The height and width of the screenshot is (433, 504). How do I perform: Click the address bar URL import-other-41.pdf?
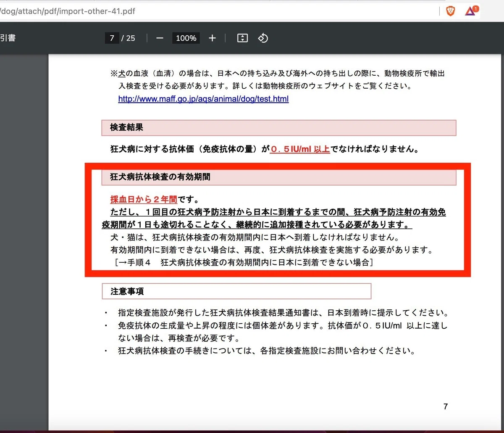pos(68,11)
